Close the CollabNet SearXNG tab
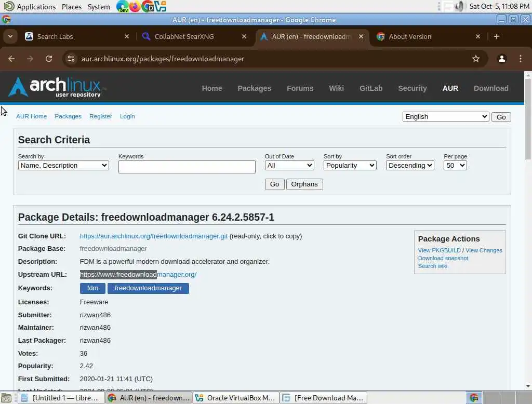The width and height of the screenshot is (532, 404). pyautogui.click(x=244, y=36)
